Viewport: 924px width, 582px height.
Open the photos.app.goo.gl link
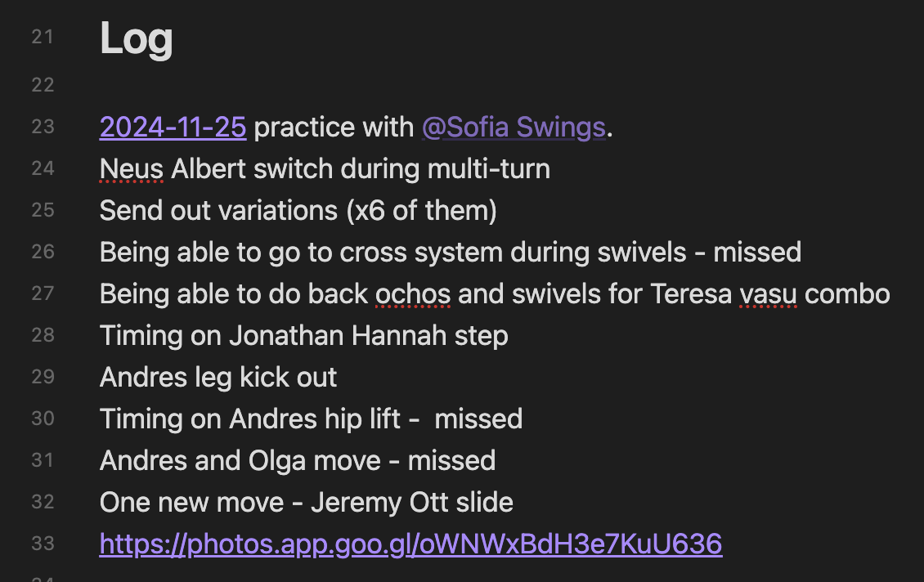click(x=410, y=544)
